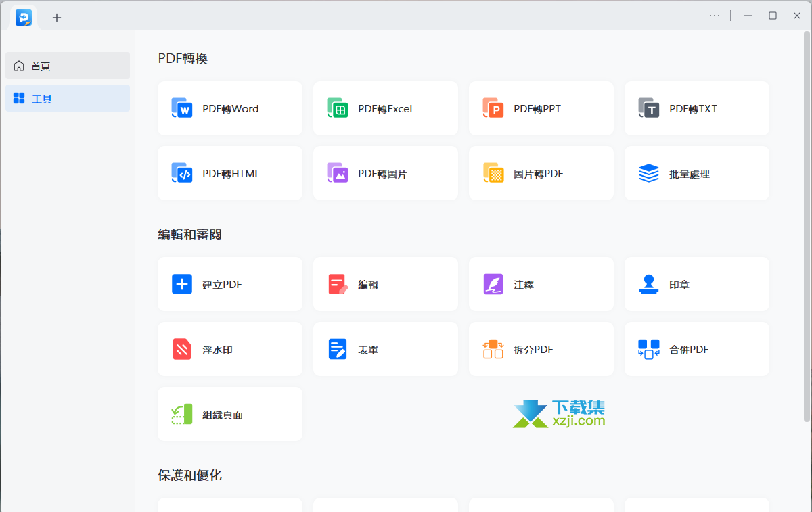812x512 pixels.
Task: Launch 批量處理 batch processing
Action: 697,173
